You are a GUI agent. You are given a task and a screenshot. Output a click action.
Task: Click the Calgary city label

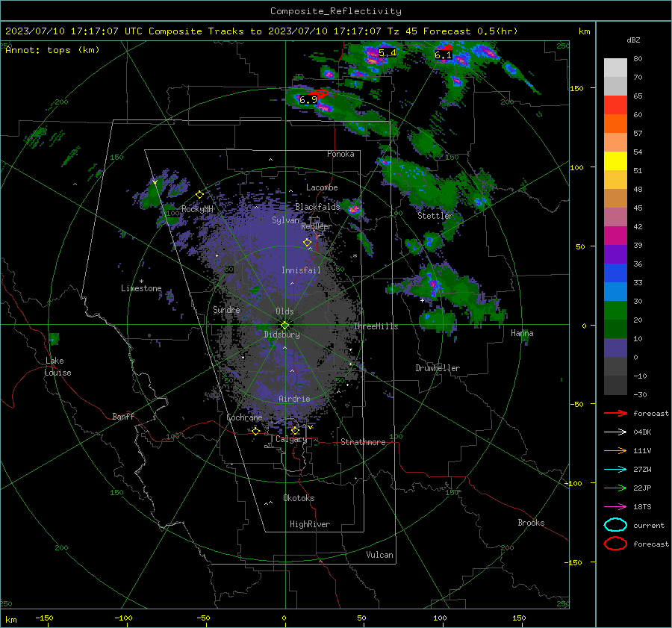click(291, 439)
